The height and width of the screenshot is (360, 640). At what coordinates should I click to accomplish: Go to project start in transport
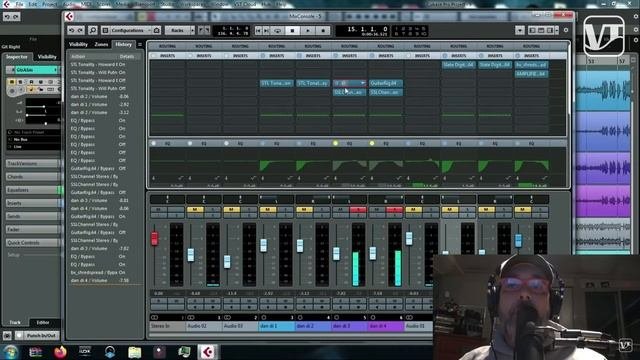click(258, 31)
